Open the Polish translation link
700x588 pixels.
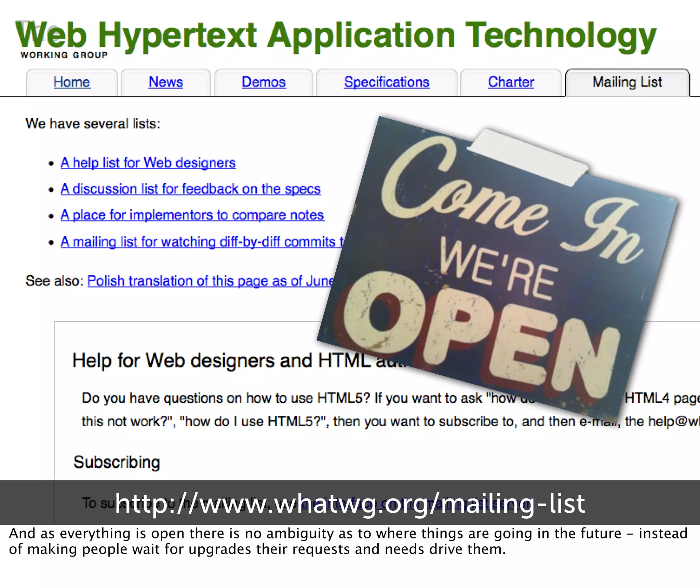pyautogui.click(x=211, y=281)
